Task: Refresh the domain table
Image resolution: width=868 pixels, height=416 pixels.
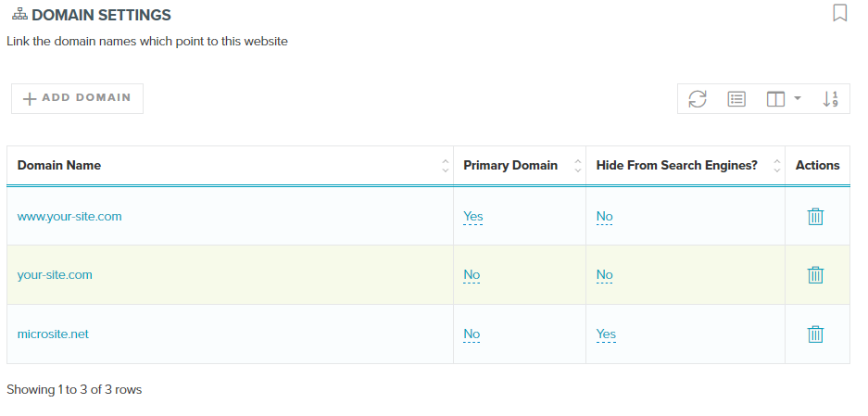Action: tap(698, 98)
